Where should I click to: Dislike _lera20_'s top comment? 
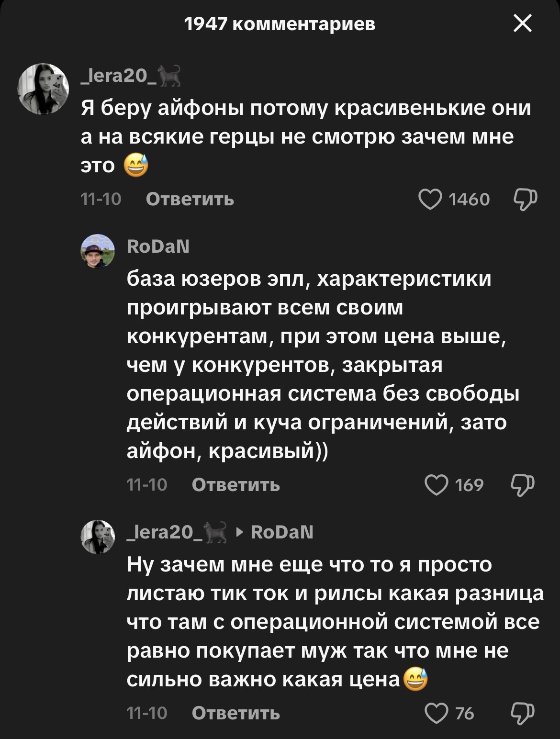(x=525, y=200)
